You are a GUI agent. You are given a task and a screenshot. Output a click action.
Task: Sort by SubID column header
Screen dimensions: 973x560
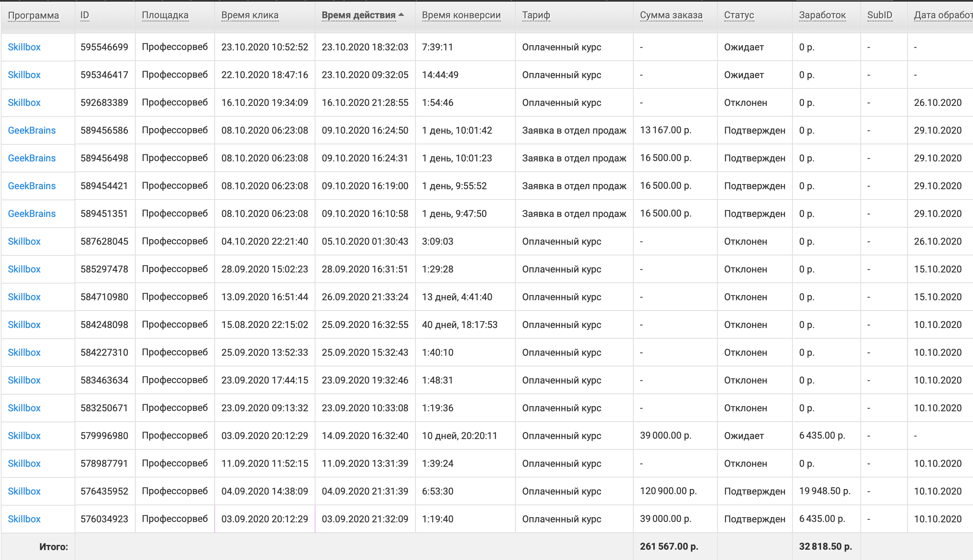(x=880, y=15)
